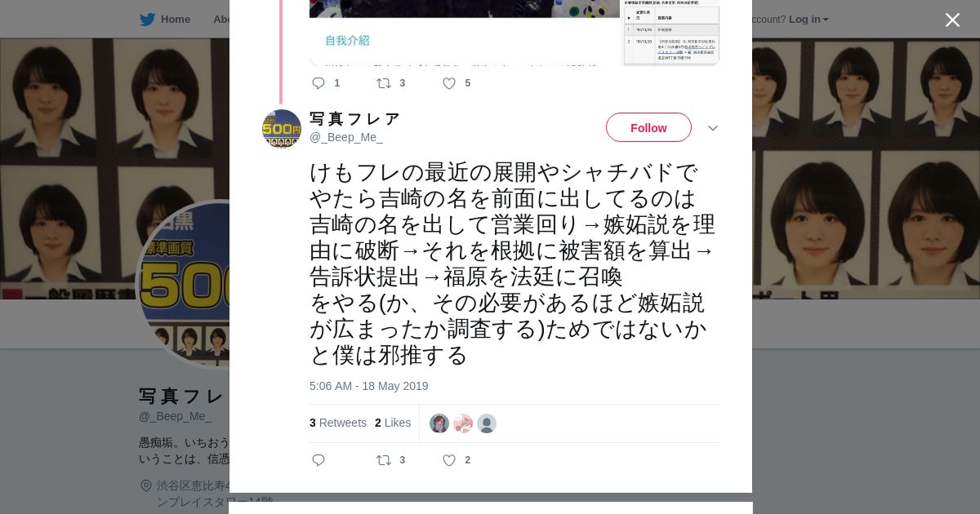Image resolution: width=980 pixels, height=514 pixels.
Task: Follow the 写真フレア account
Action: point(648,127)
